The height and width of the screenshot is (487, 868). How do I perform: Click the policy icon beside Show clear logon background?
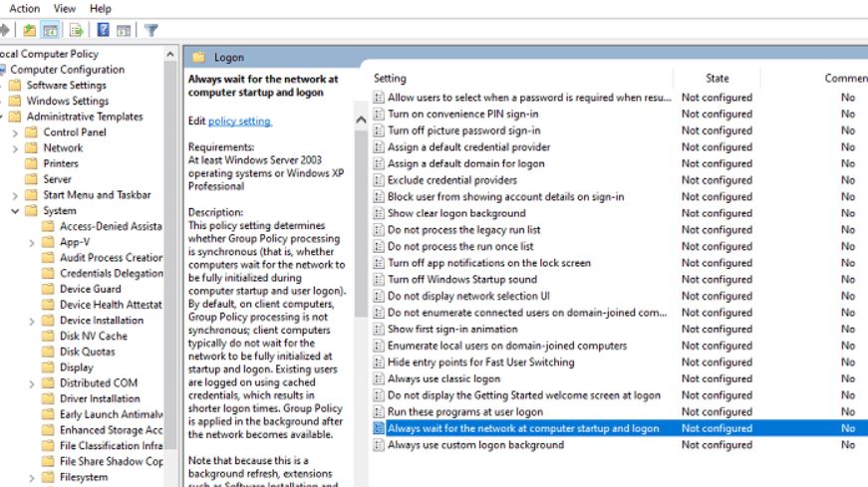click(379, 213)
